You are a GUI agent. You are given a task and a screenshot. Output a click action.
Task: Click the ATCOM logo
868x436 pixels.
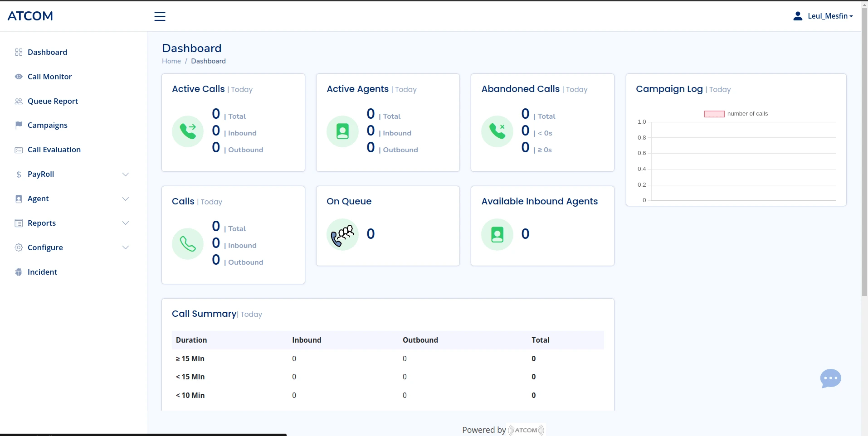pyautogui.click(x=30, y=16)
